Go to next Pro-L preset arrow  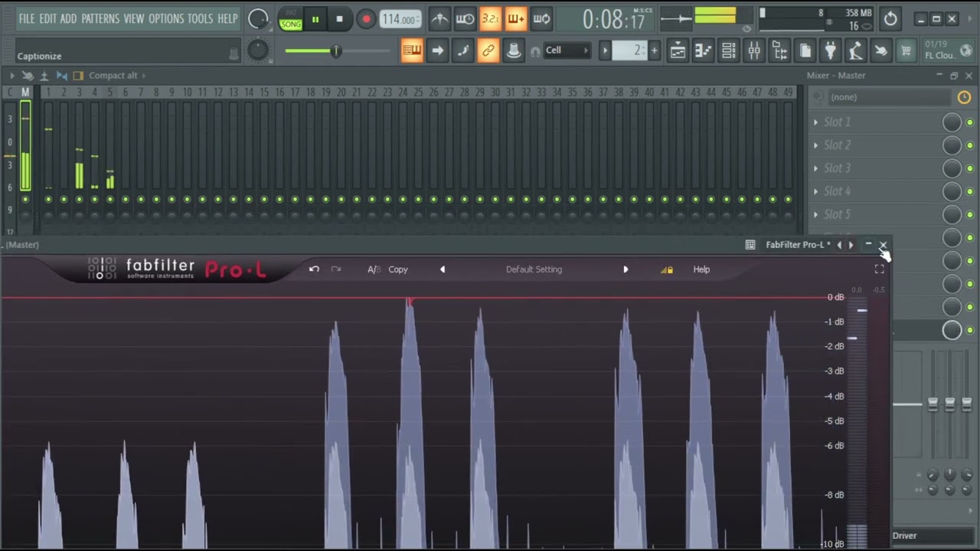626,269
